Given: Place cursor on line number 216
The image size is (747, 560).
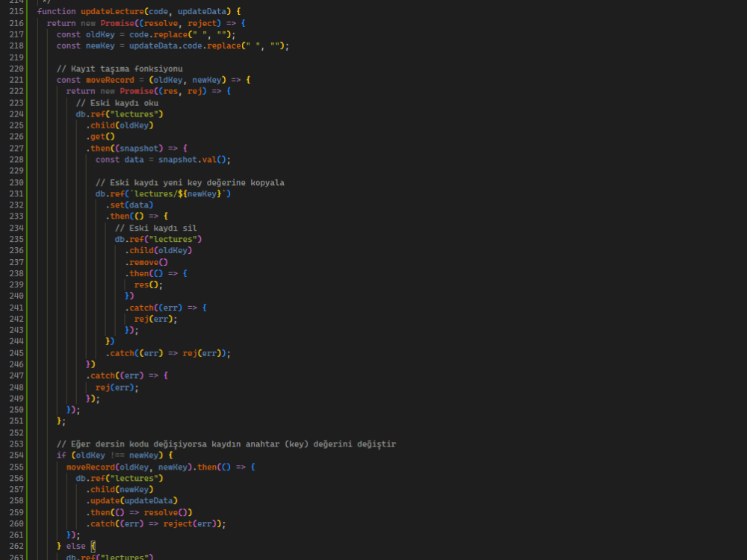Looking at the screenshot, I should click(x=16, y=23).
